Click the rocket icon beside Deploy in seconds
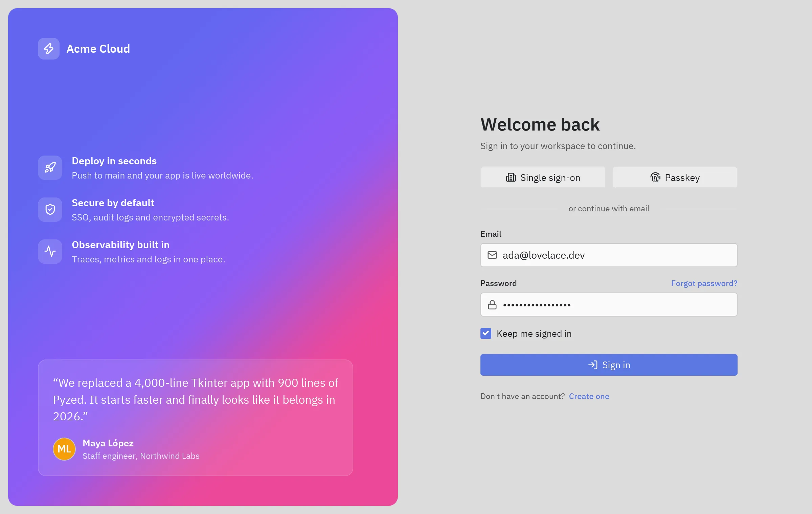 pyautogui.click(x=50, y=168)
